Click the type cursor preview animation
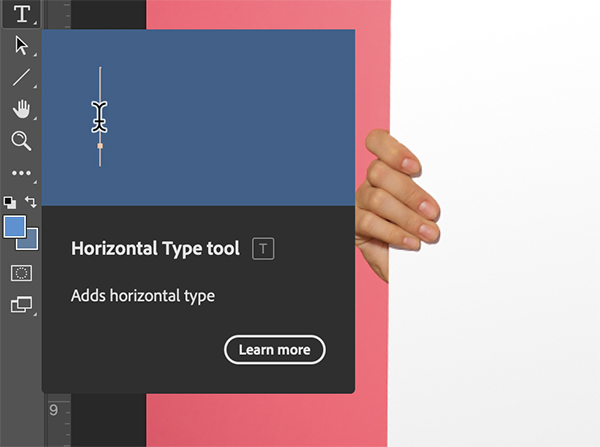Image resolution: width=600 pixels, height=447 pixels. point(198,117)
